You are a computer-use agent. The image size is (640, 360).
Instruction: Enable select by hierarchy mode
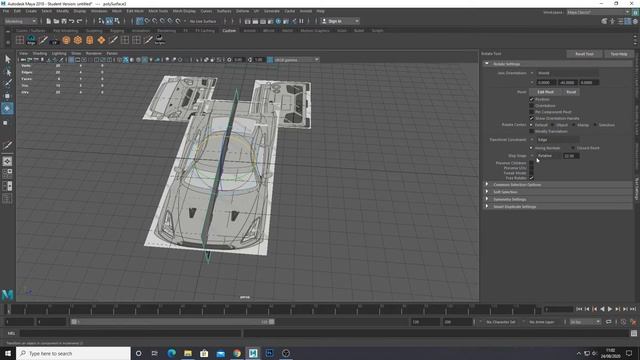click(101, 21)
